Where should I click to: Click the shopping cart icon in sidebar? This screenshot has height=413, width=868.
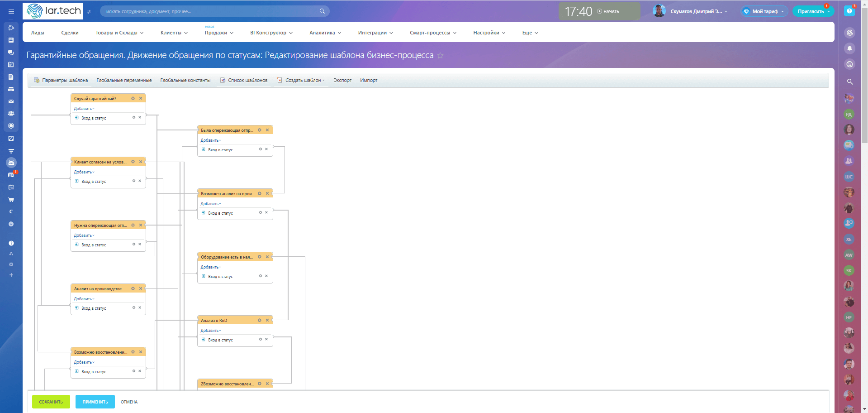point(11,199)
